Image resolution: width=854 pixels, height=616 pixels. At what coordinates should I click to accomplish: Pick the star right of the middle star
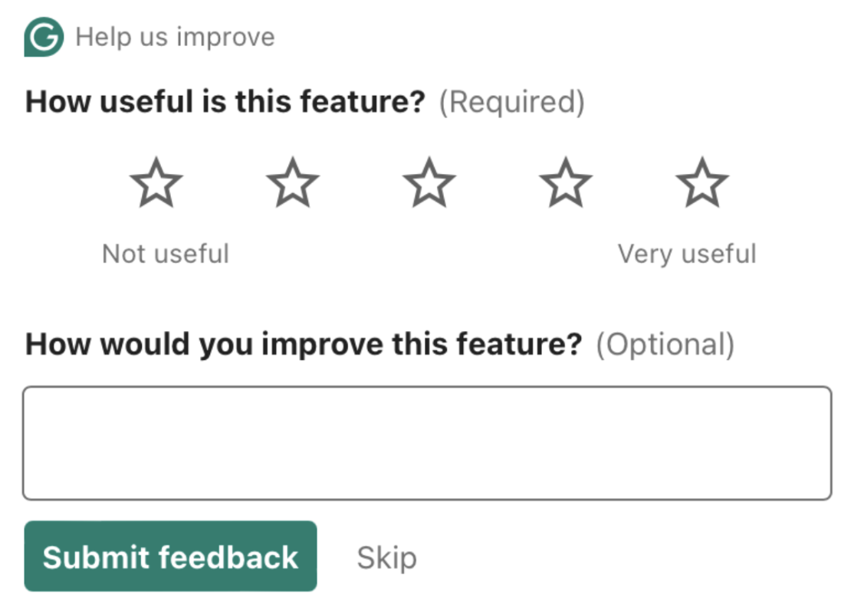(566, 183)
